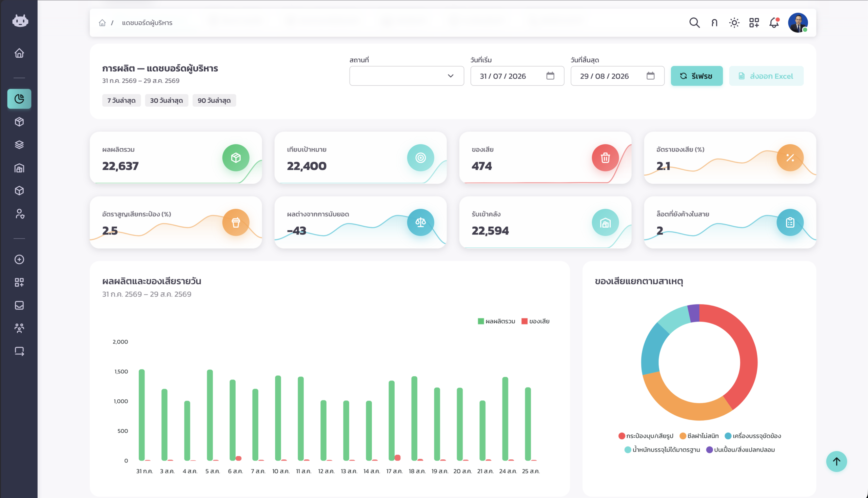The height and width of the screenshot is (498, 868).
Task: Click the รีเฟรช refresh button
Action: [x=696, y=76]
